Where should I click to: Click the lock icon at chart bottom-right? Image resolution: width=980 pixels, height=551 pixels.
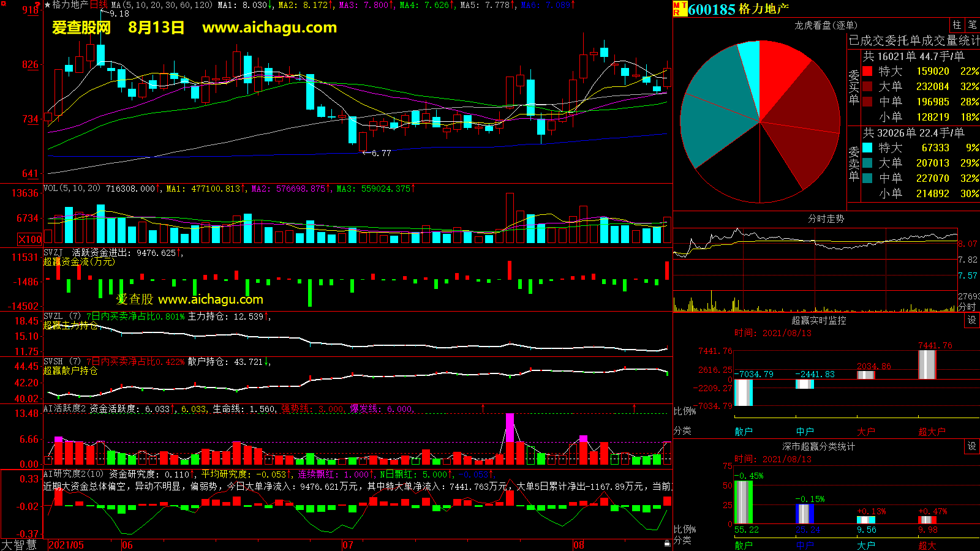tap(667, 543)
